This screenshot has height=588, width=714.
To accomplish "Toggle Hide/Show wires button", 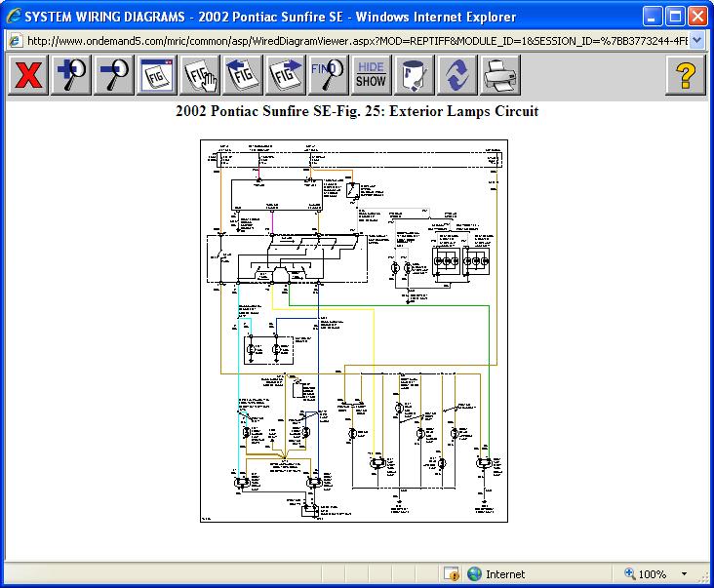I will point(371,75).
